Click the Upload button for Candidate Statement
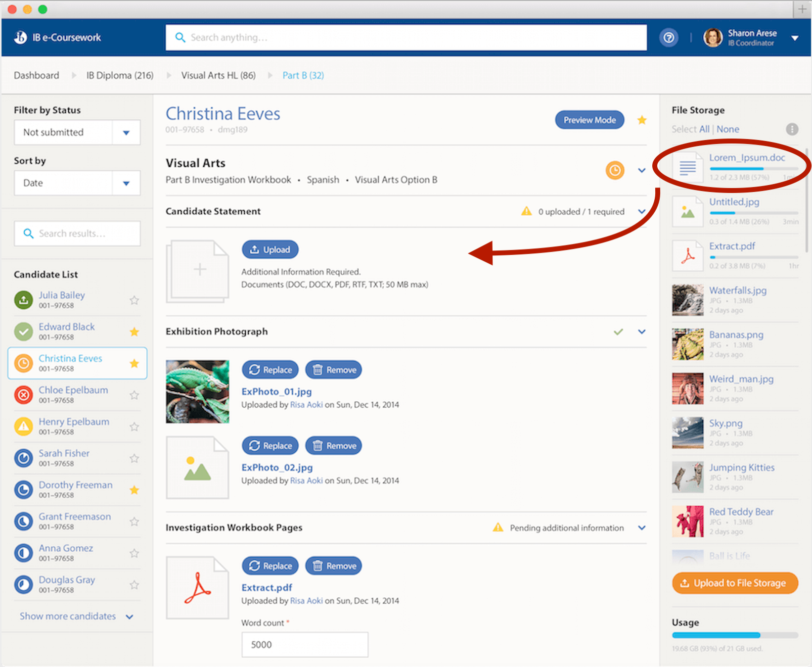The image size is (812, 667). (x=270, y=249)
